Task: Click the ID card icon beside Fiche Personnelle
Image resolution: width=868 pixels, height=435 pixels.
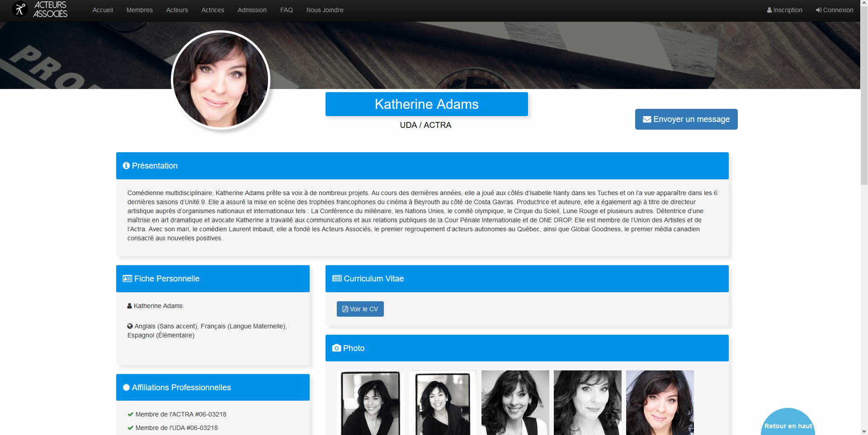Action: tap(127, 279)
